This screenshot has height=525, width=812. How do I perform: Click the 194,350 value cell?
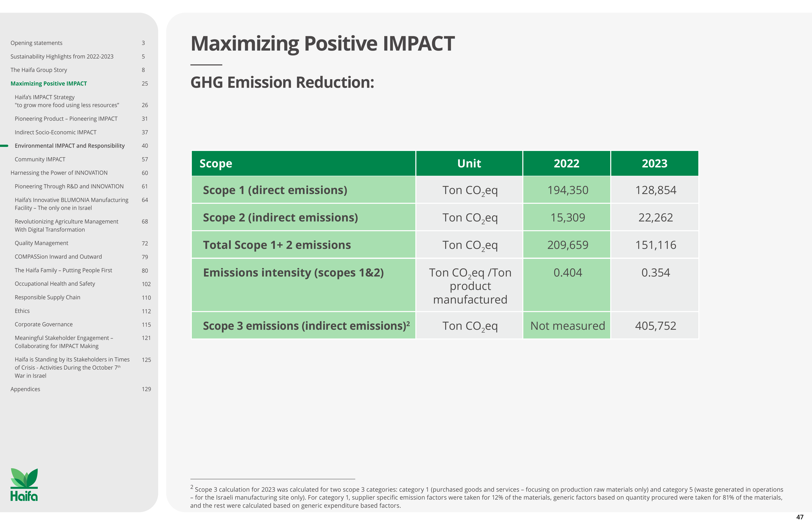click(567, 190)
